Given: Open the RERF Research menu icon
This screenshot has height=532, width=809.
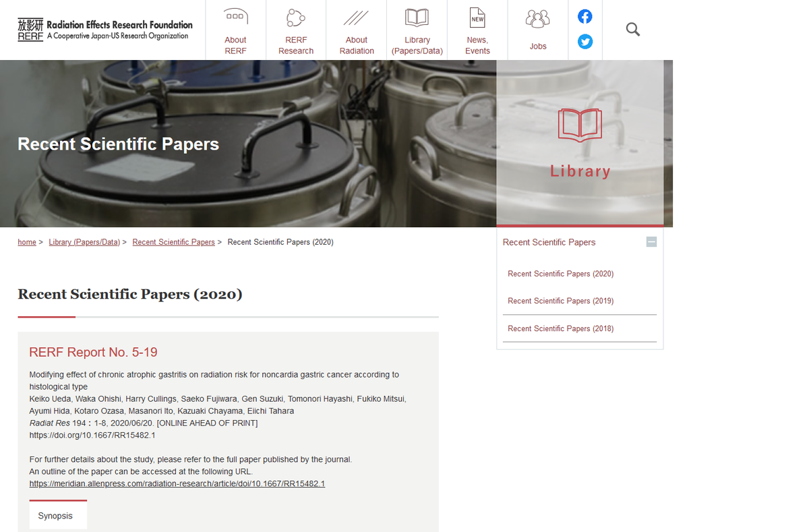Looking at the screenshot, I should pos(295,18).
